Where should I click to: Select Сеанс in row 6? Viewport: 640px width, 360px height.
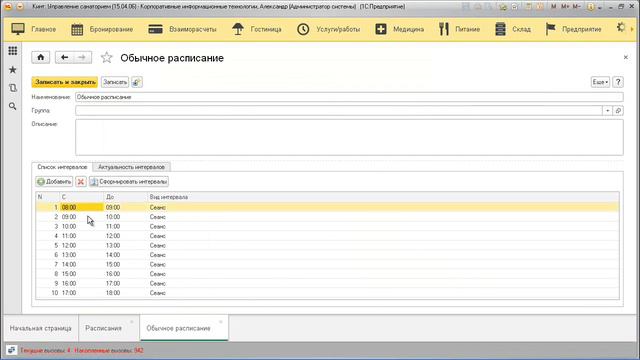click(158, 255)
